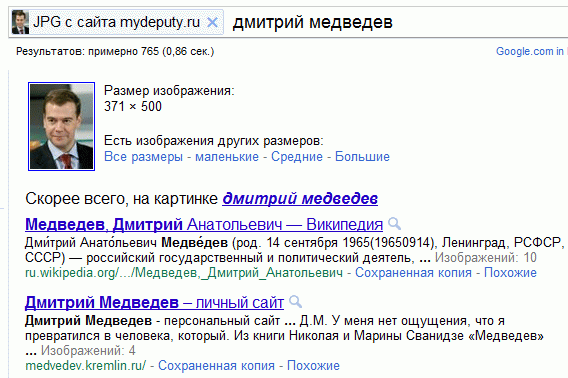This screenshot has width=568, height=378.
Task: Open the large result image thumbnail
Action: pos(62,126)
